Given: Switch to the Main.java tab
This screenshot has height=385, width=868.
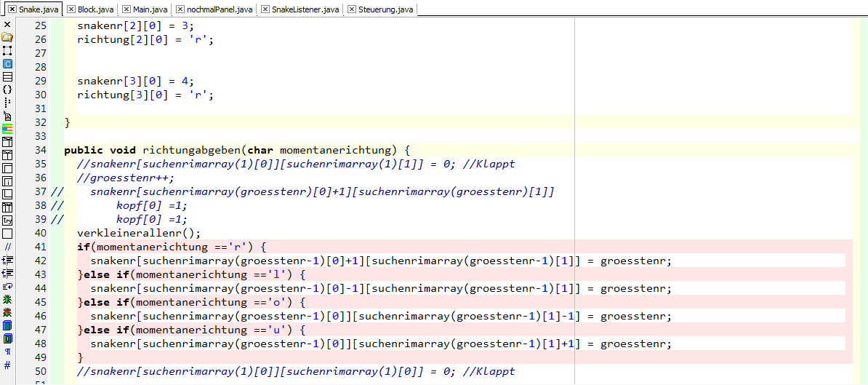Looking at the screenshot, I should (x=149, y=9).
